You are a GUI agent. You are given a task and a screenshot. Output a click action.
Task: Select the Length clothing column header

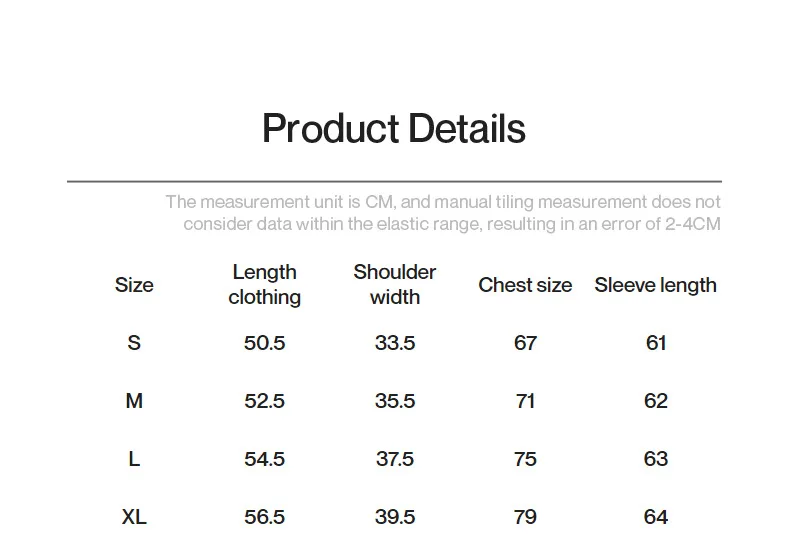(x=264, y=285)
